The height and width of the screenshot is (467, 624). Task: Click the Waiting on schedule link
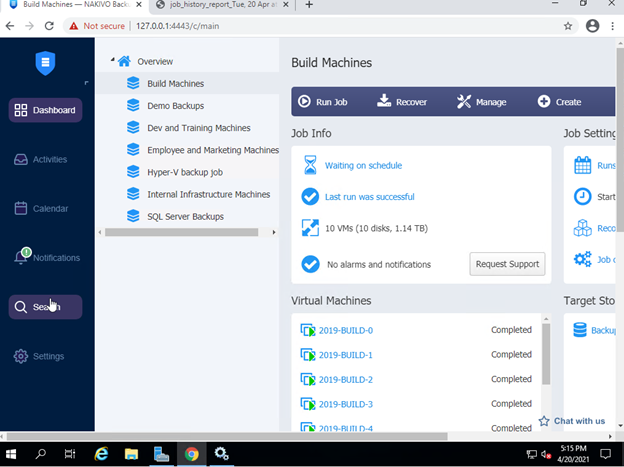(363, 165)
